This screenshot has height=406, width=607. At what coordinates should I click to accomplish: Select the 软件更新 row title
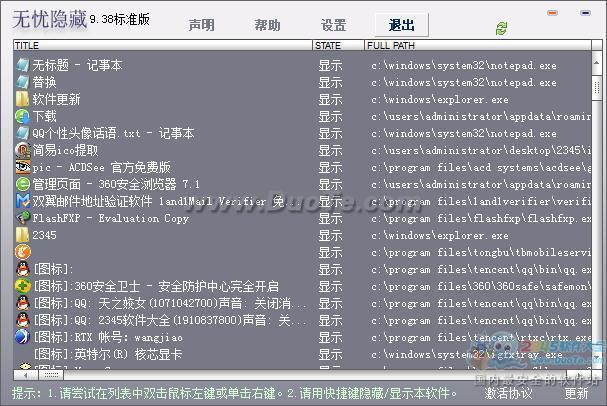click(56, 99)
